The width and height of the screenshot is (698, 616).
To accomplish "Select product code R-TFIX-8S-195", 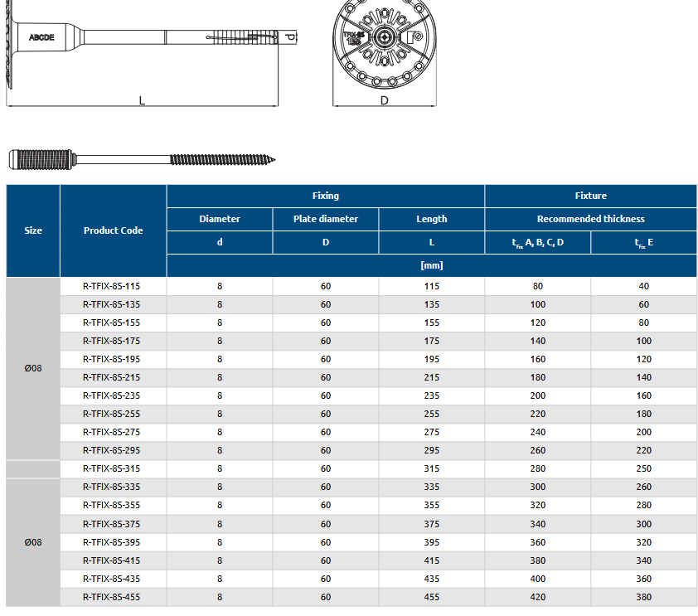I will click(x=111, y=359).
